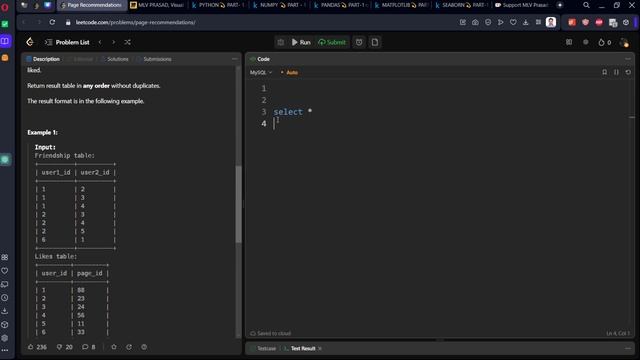The height and width of the screenshot is (360, 640).
Task: Open the MySQL language dropdown
Action: tap(261, 72)
